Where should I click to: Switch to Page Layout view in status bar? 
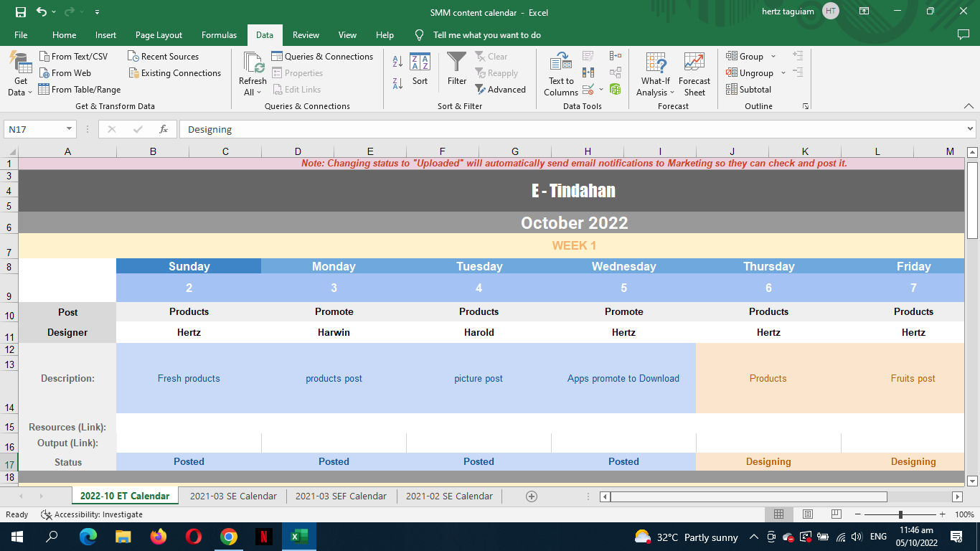click(808, 514)
